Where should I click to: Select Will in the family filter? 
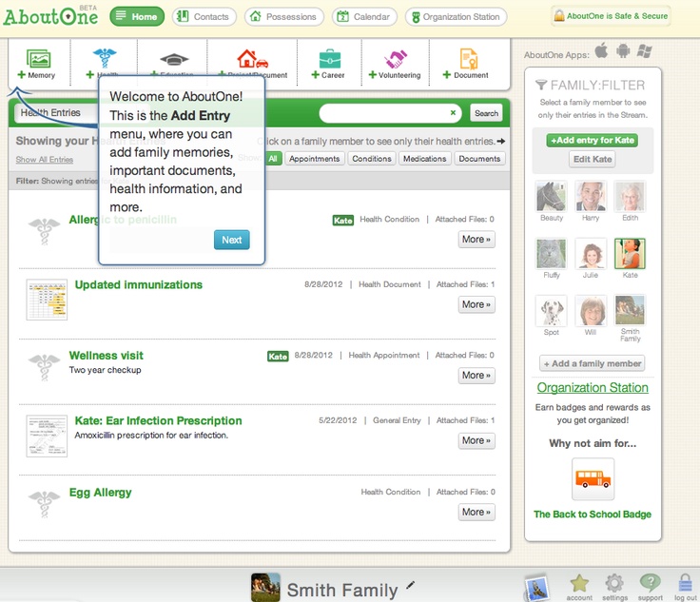(591, 311)
